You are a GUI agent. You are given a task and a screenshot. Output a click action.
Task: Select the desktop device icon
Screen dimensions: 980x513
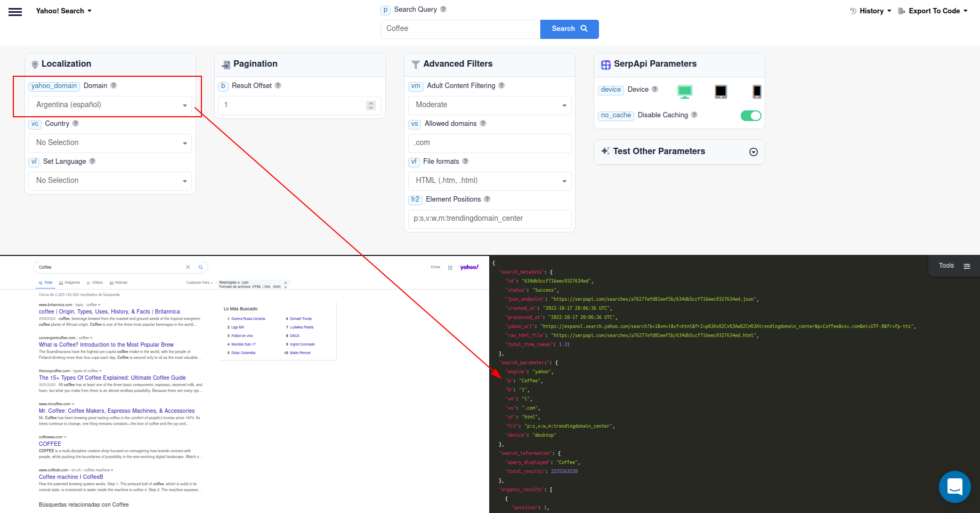coord(685,91)
